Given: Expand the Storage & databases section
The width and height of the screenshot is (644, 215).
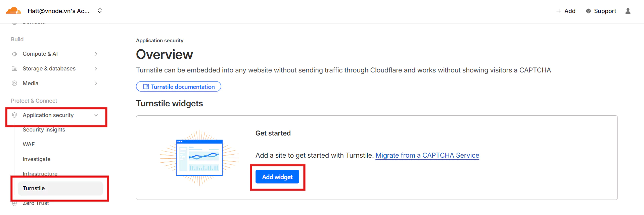Looking at the screenshot, I should pyautogui.click(x=96, y=69).
